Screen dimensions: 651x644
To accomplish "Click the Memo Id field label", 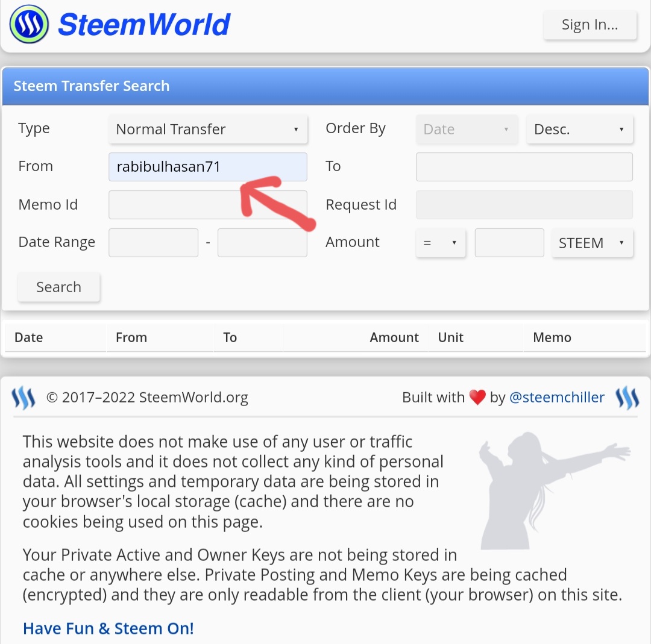I will pyautogui.click(x=48, y=205).
